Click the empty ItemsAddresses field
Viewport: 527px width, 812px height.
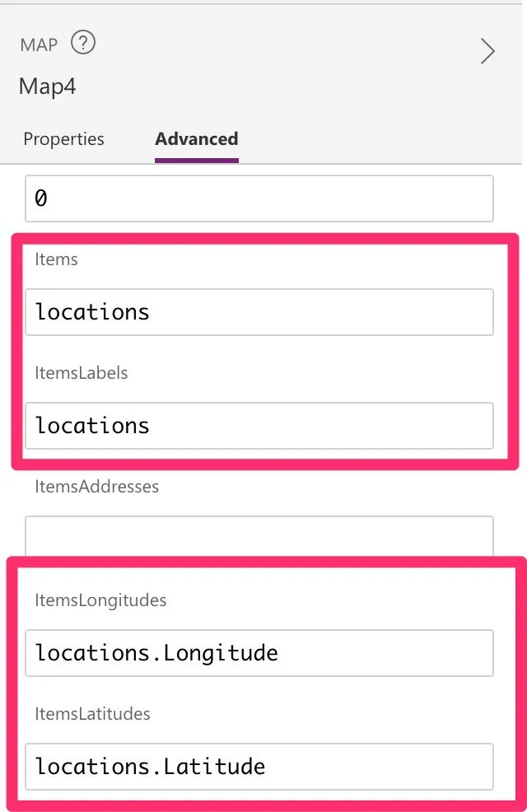259,535
